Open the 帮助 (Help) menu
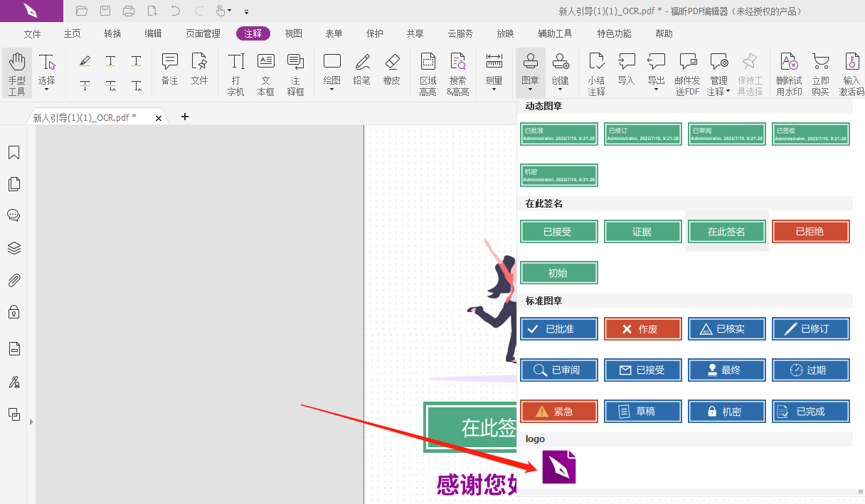The width and height of the screenshot is (865, 504). [663, 33]
